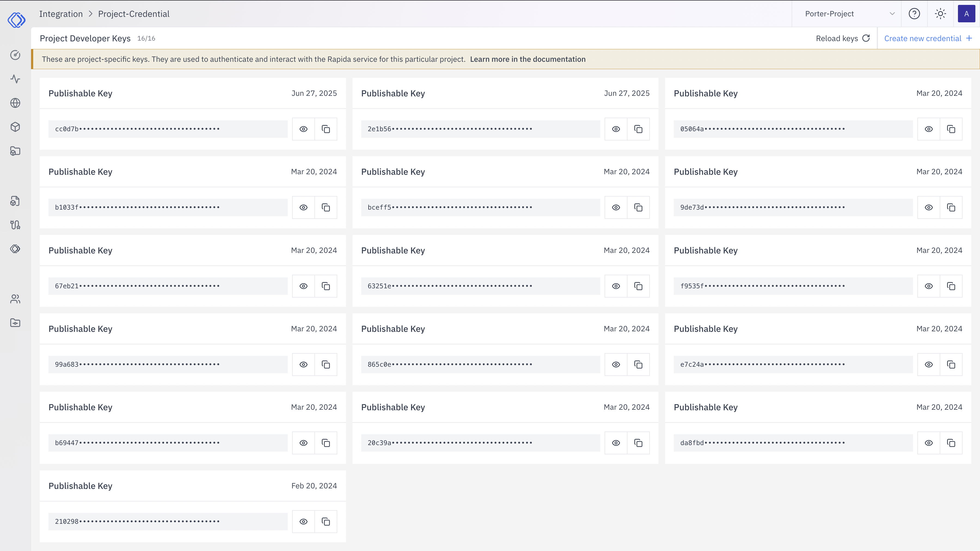Open the 3D cube section in the sidebar
Image resolution: width=980 pixels, height=551 pixels.
(15, 127)
